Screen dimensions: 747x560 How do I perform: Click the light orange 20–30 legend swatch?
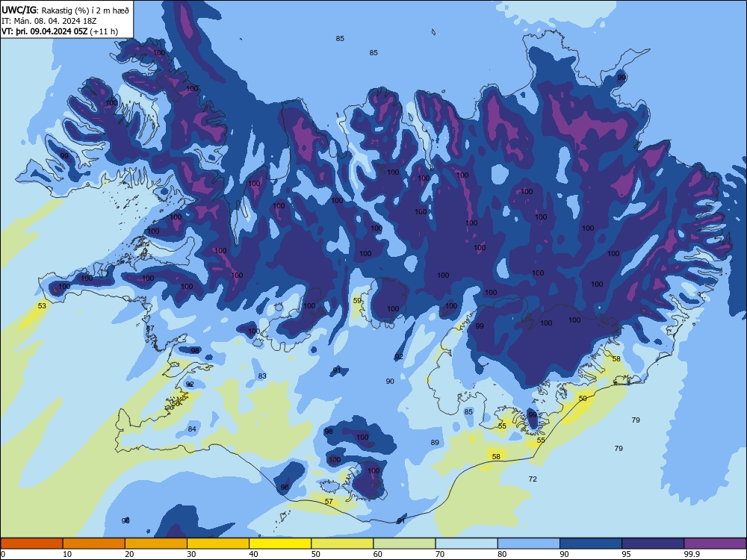(x=156, y=544)
